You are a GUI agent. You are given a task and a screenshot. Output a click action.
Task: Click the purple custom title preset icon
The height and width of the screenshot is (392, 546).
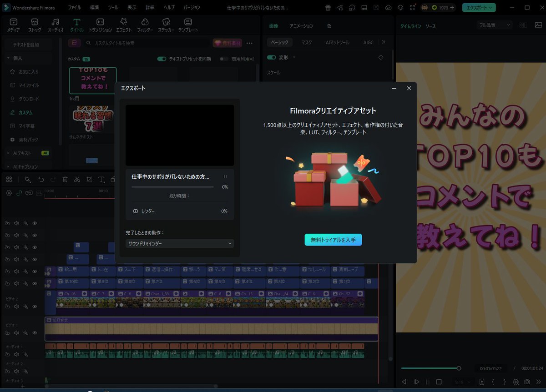tap(75, 43)
